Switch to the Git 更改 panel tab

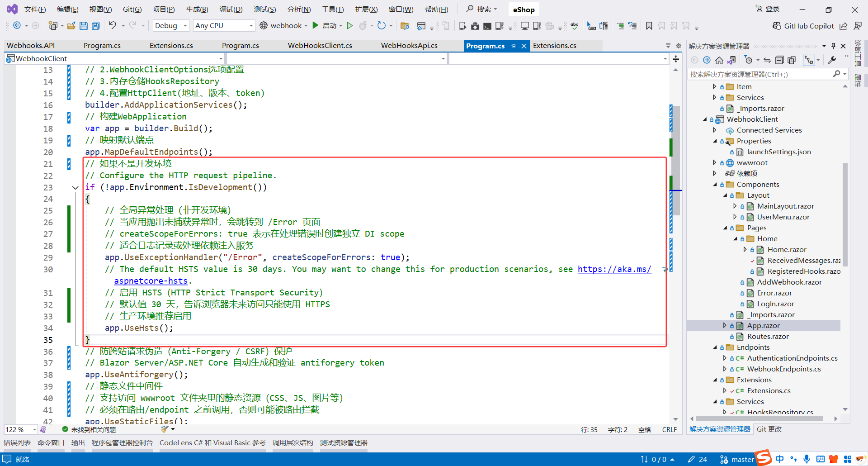click(769, 429)
